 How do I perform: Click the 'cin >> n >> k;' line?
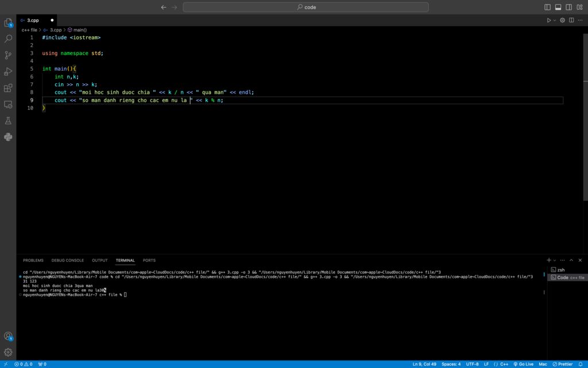tap(76, 85)
